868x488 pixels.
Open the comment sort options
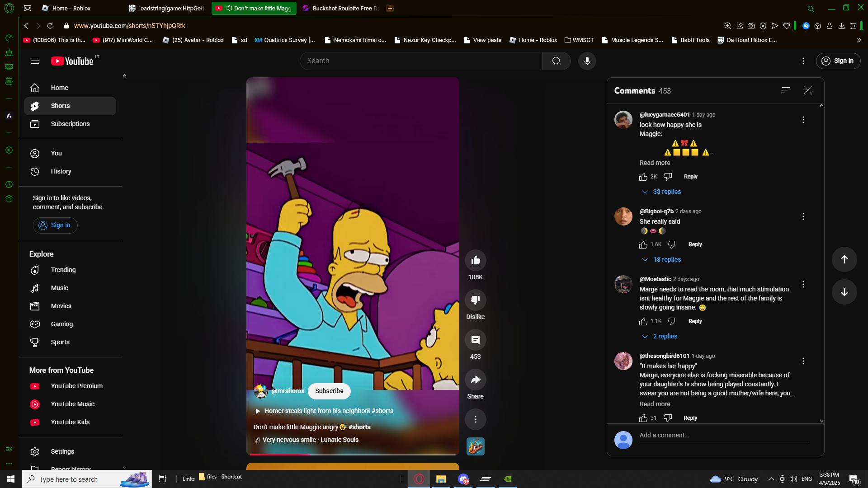[786, 90]
